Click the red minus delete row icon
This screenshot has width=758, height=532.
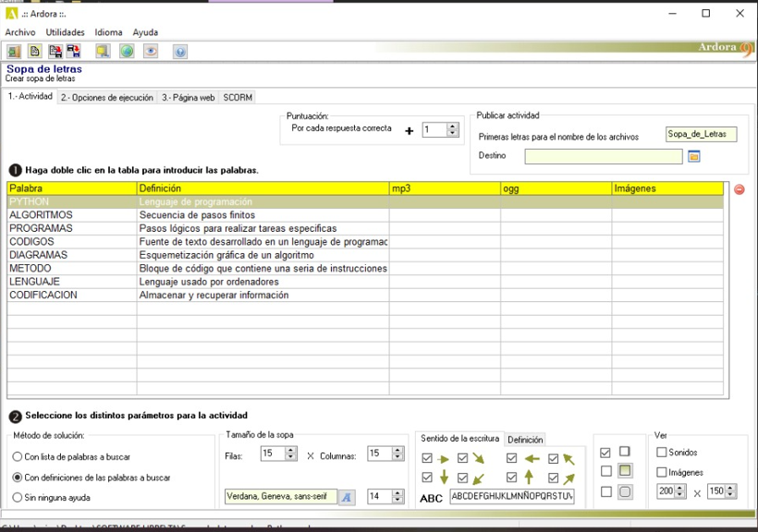pyautogui.click(x=739, y=189)
